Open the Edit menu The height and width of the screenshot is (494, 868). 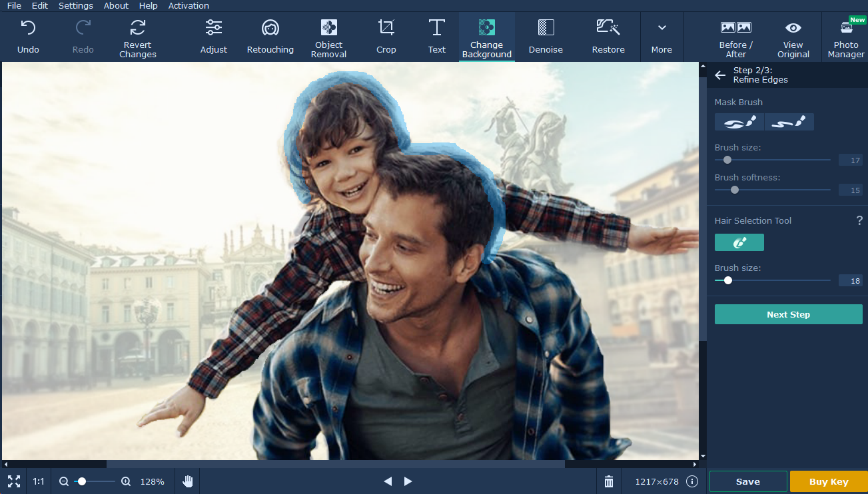40,5
